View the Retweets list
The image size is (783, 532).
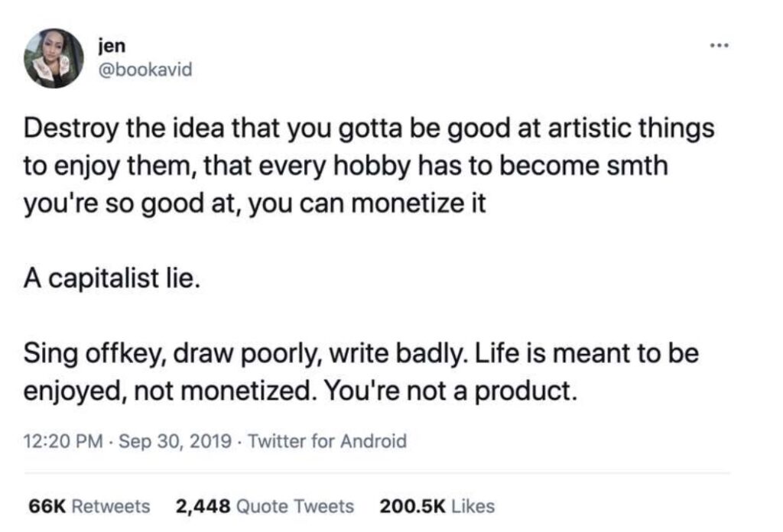coord(111,506)
